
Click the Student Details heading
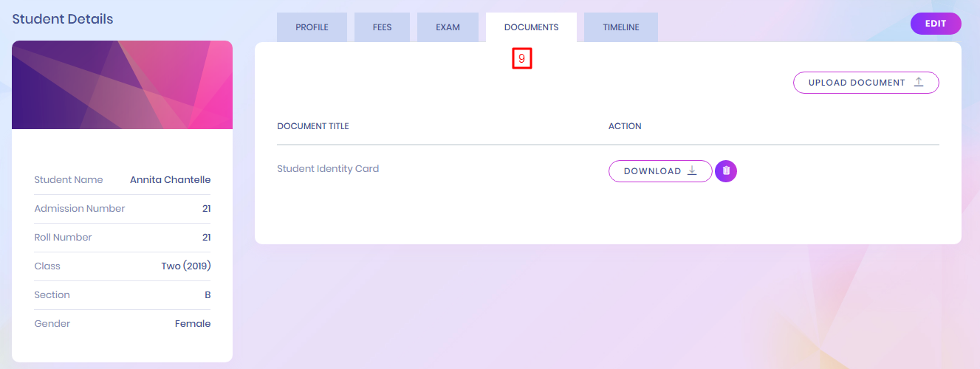point(63,18)
